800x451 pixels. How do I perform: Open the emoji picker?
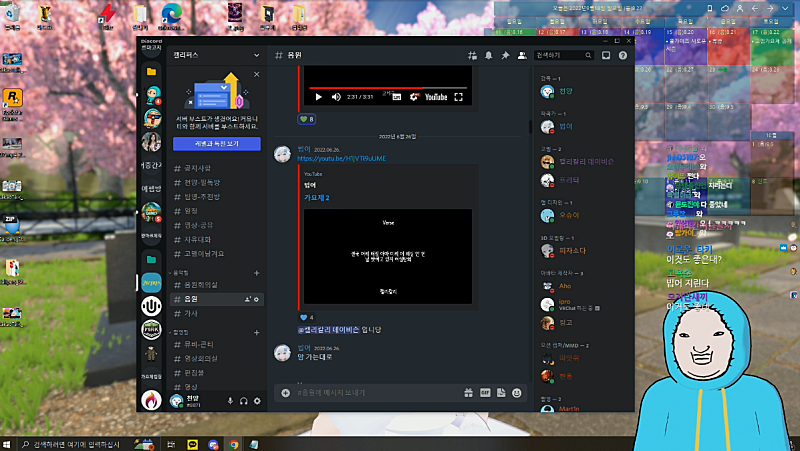pos(517,392)
